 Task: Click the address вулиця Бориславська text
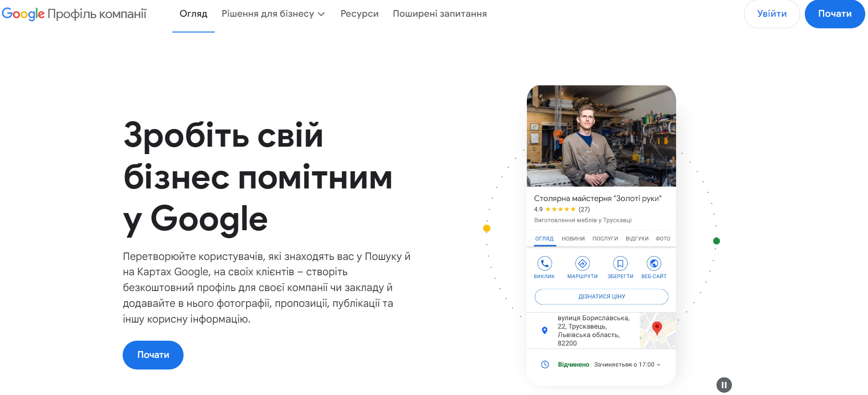coord(593,330)
